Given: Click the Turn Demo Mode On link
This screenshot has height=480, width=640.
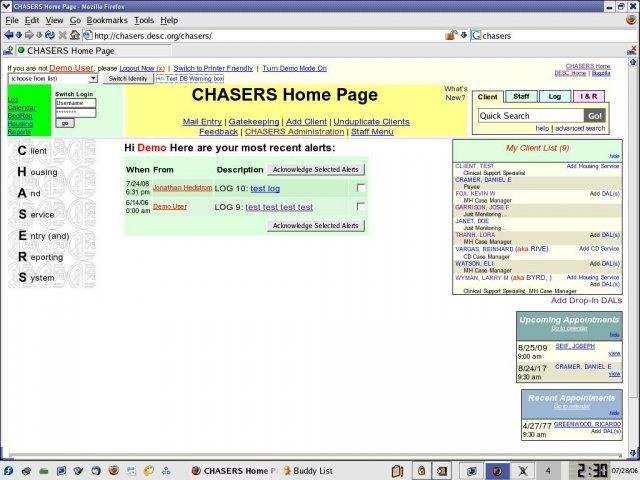Looking at the screenshot, I should tap(294, 68).
